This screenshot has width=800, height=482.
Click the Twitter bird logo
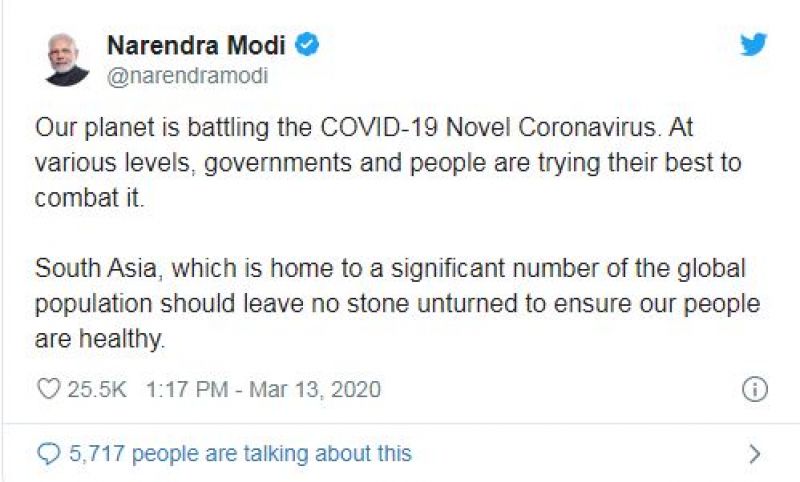753,45
